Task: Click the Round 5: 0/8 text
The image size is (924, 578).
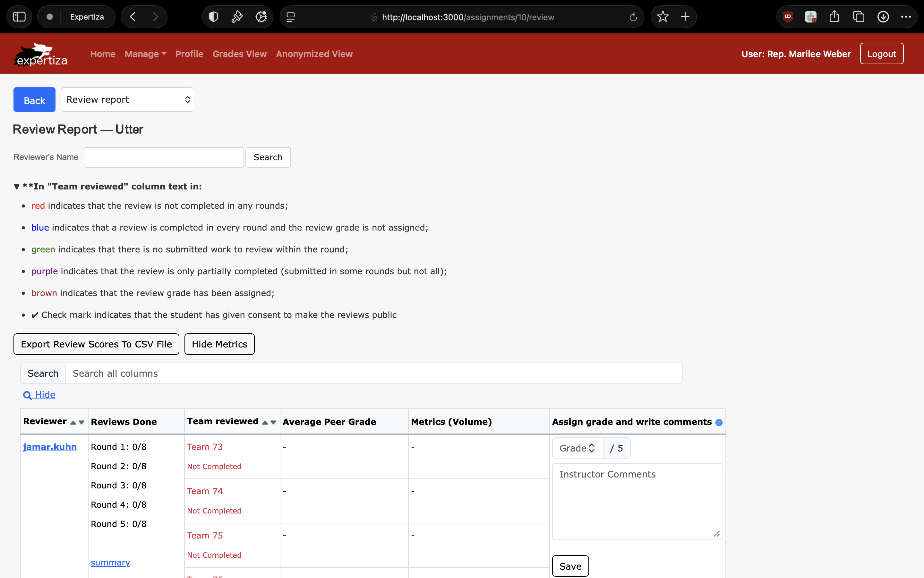Action: [x=119, y=524]
